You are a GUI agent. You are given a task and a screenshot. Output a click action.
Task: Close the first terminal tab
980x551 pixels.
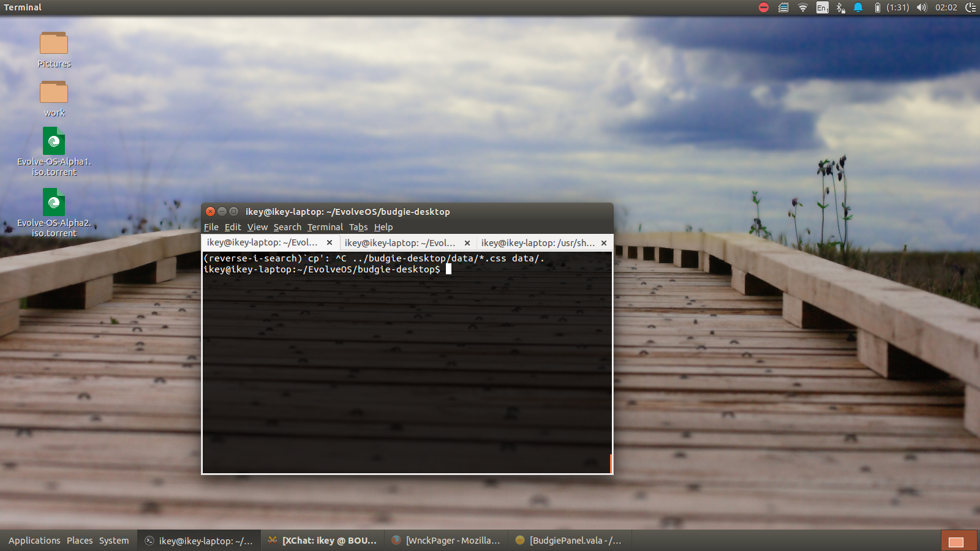[330, 242]
